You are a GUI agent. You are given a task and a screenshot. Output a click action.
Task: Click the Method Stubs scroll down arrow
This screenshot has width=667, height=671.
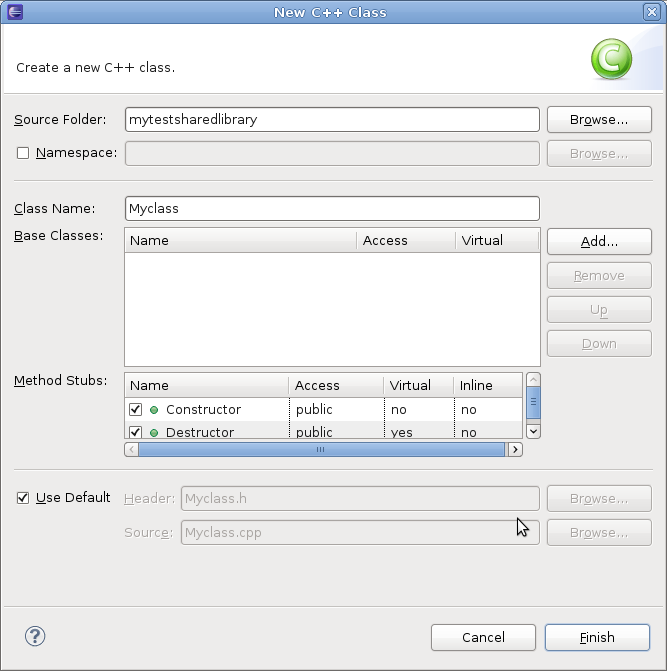tap(533, 431)
